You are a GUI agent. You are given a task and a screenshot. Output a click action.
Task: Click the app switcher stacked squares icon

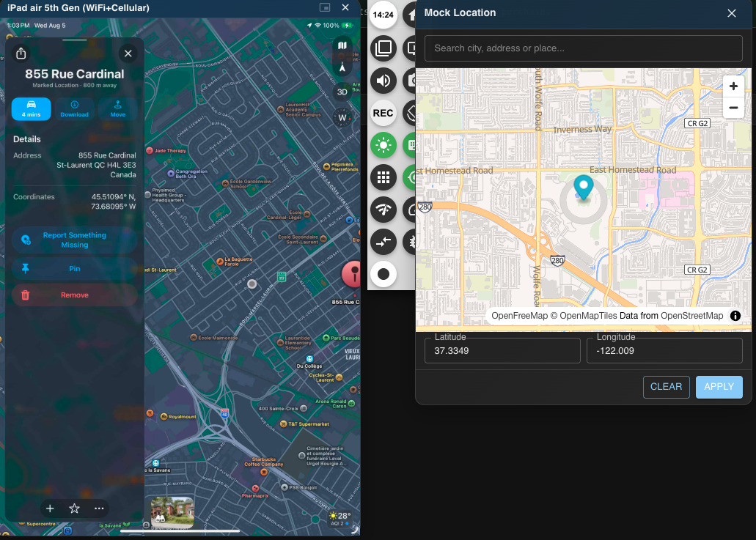click(x=383, y=48)
